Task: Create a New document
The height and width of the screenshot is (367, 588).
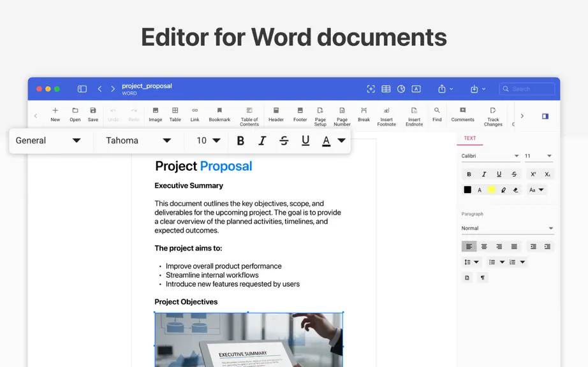Action: pos(55,114)
